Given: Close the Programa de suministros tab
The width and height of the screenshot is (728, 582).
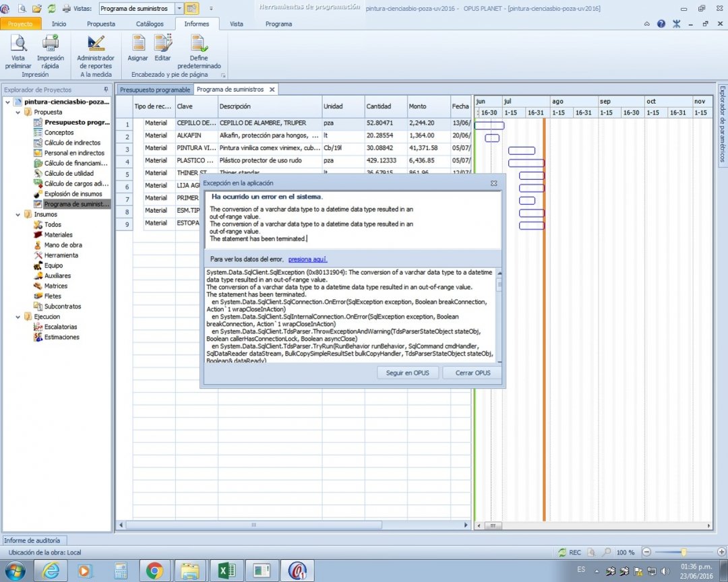Looking at the screenshot, I should click(272, 90).
